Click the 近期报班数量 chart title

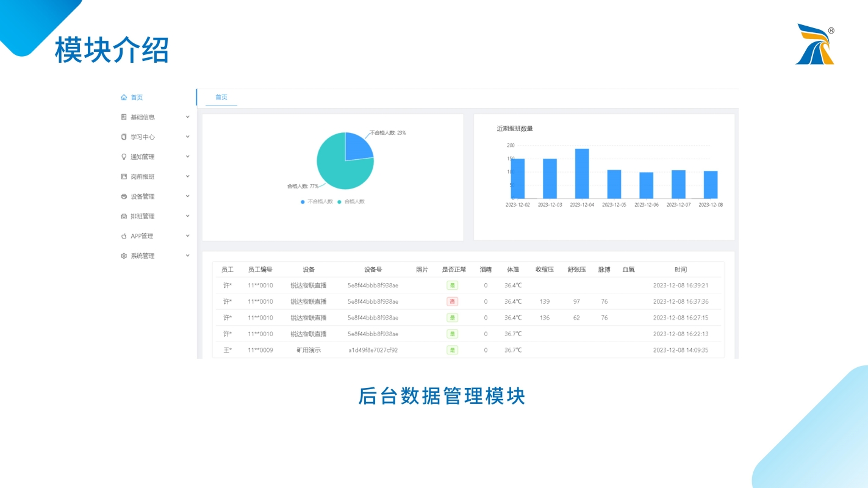pos(515,129)
